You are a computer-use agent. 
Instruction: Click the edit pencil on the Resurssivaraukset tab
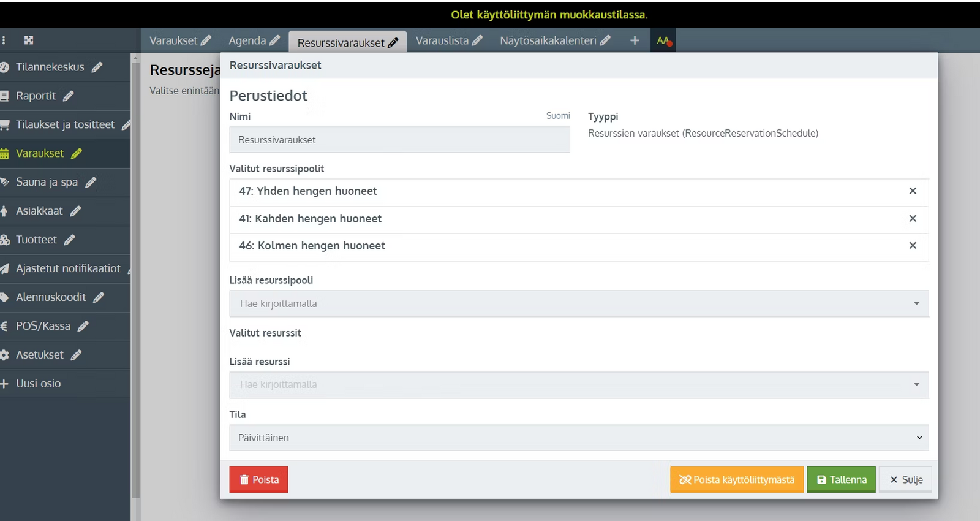pos(393,43)
